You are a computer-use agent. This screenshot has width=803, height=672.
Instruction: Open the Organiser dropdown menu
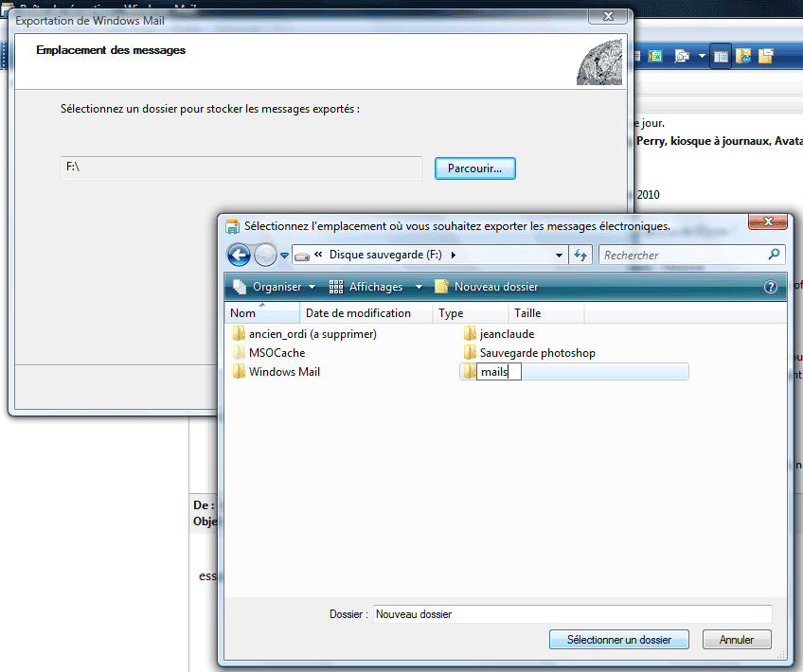point(275,287)
